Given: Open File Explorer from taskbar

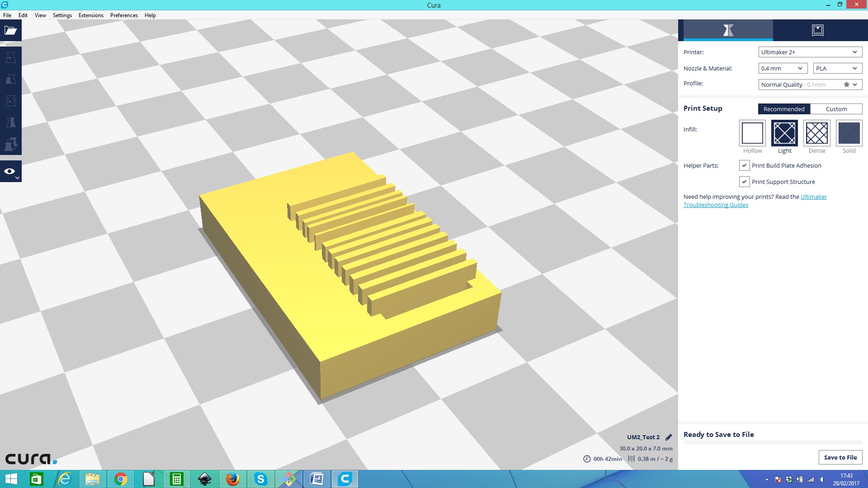Looking at the screenshot, I should (93, 479).
